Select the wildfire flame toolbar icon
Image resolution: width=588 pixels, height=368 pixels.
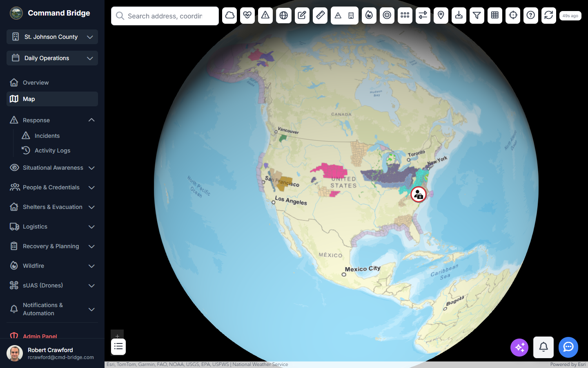pyautogui.click(x=369, y=15)
